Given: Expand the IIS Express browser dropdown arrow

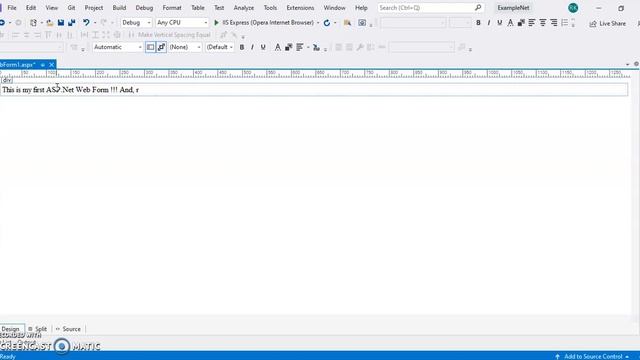Looking at the screenshot, I should (x=318, y=23).
